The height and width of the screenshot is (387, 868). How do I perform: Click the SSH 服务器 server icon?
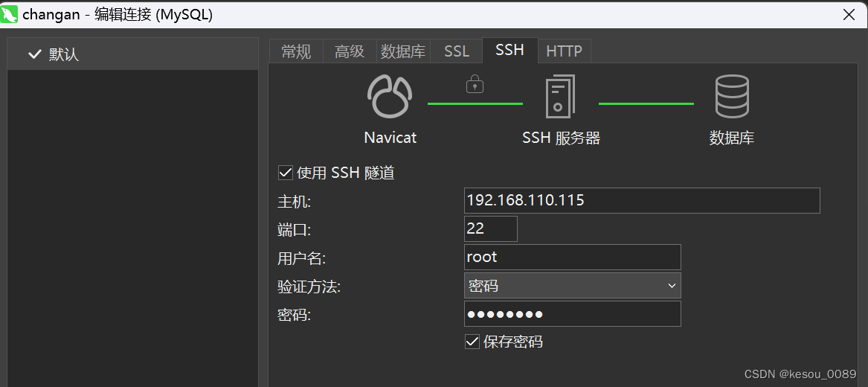coord(560,96)
